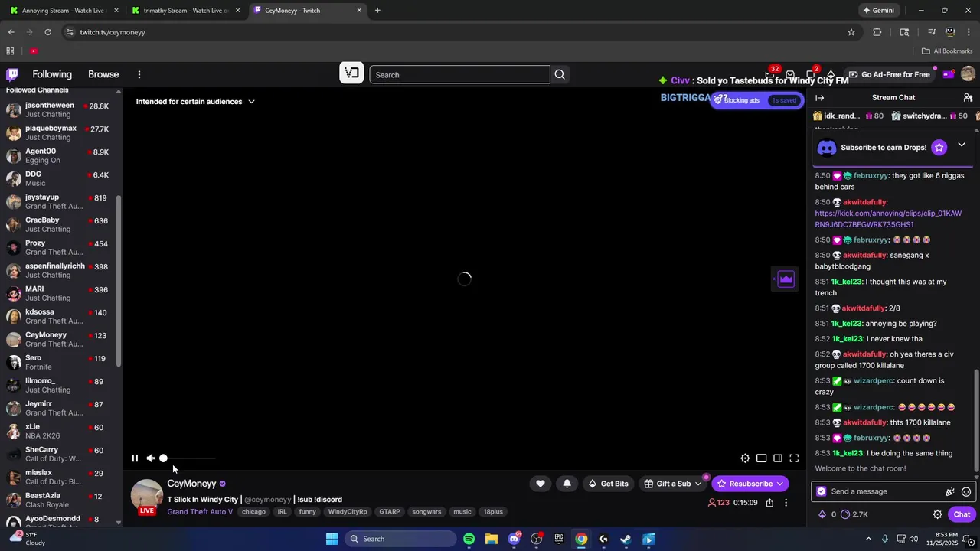The width and height of the screenshot is (980, 551).
Task: Open the CeyMoneyy channel avatar with LIVE badge
Action: tap(146, 497)
